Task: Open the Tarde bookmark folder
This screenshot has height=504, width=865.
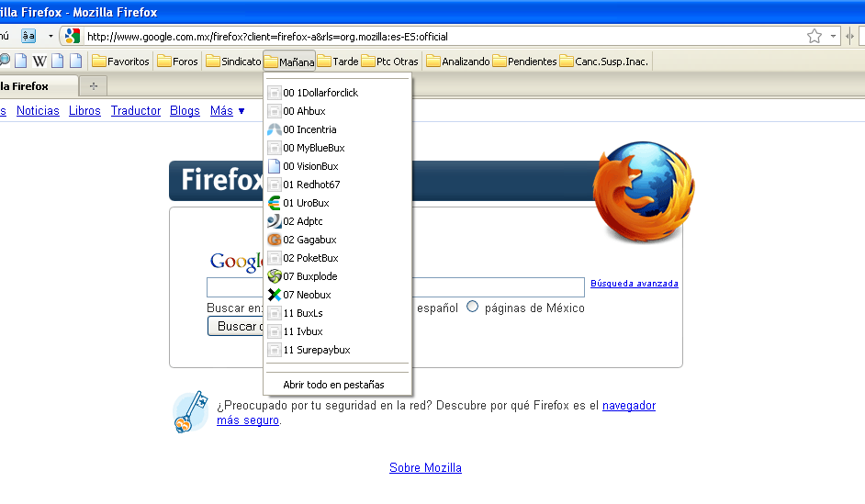Action: (x=338, y=62)
